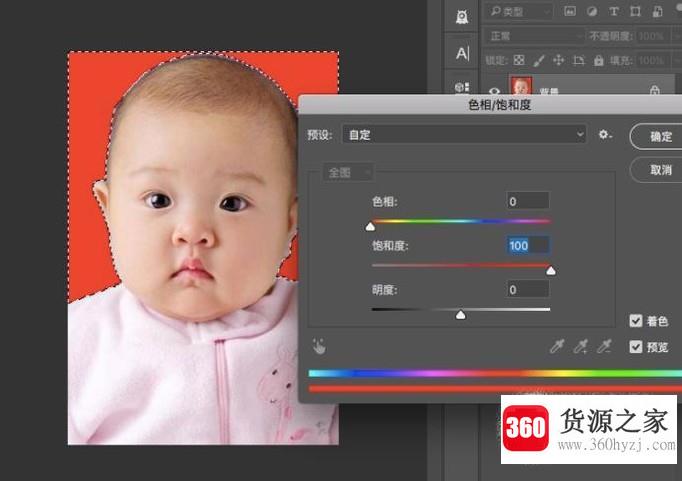Click the rainbow color spectrum bar
This screenshot has width=682, height=481.
coord(495,373)
